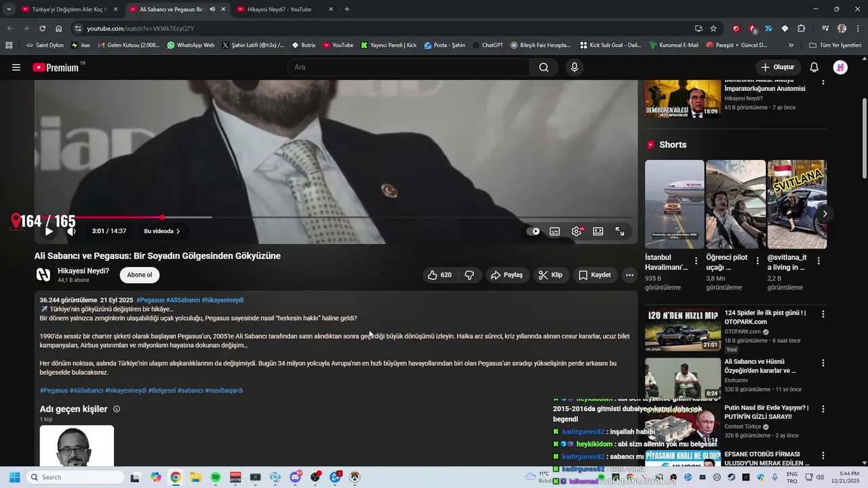Save the video with Kaydet
This screenshot has width=868, height=488.
pyautogui.click(x=595, y=275)
